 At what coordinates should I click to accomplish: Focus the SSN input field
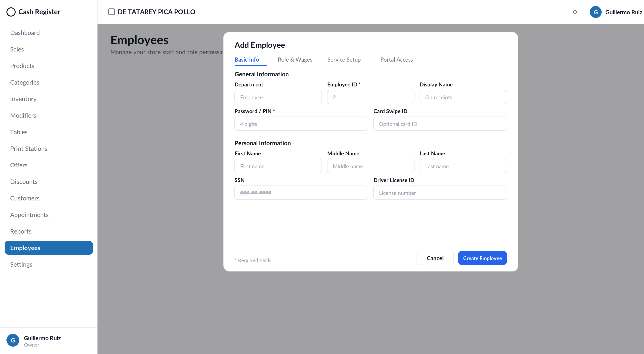click(x=301, y=193)
